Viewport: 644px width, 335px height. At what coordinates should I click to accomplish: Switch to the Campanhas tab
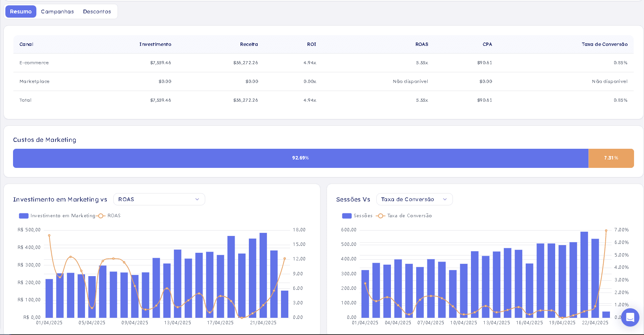click(57, 11)
